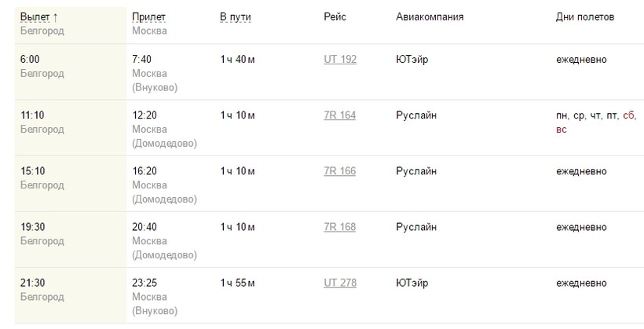The width and height of the screenshot is (644, 329).
Task: Click the Авиакомпания column header
Action: coord(430,17)
